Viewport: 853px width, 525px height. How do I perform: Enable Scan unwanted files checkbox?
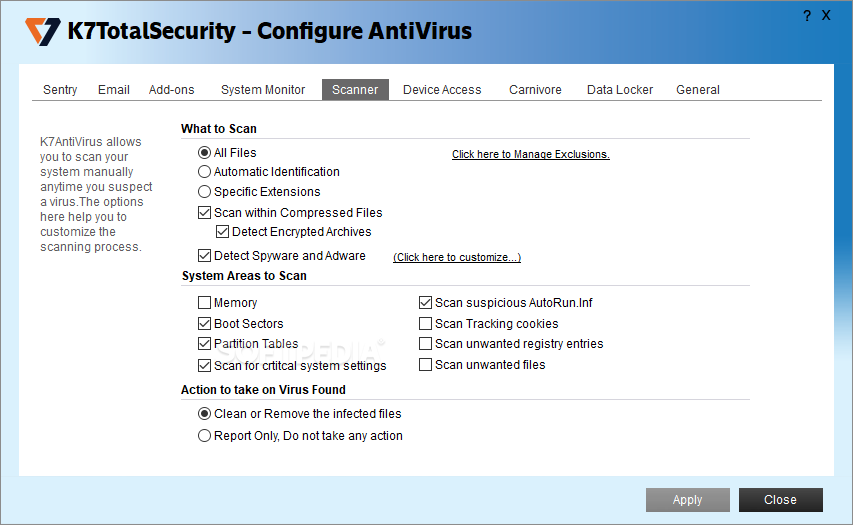pos(425,365)
